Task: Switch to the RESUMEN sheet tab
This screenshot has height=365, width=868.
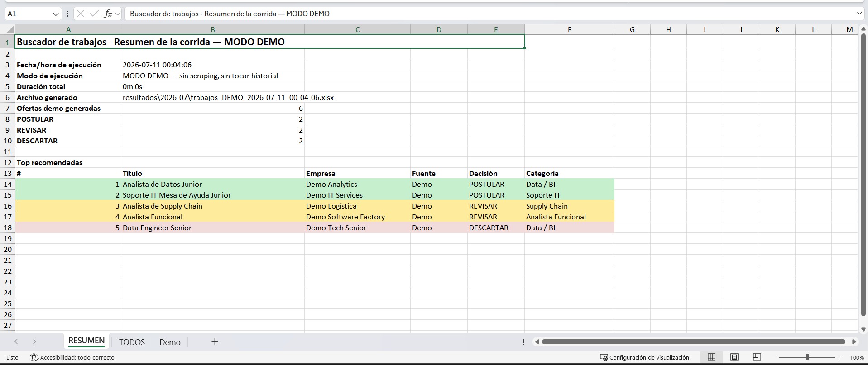Action: 86,341
